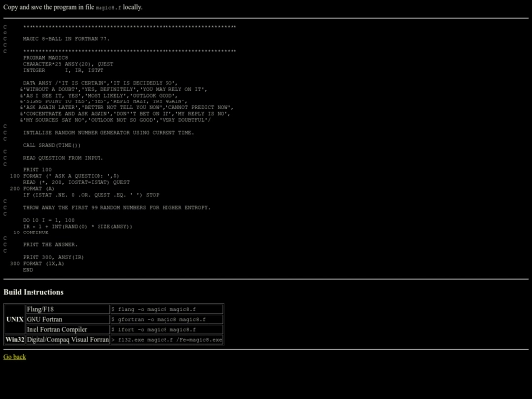This screenshot has width=532, height=399.
Task: Click the 'WITHOUT A DOUBT' continuation line
Action: [113, 89]
